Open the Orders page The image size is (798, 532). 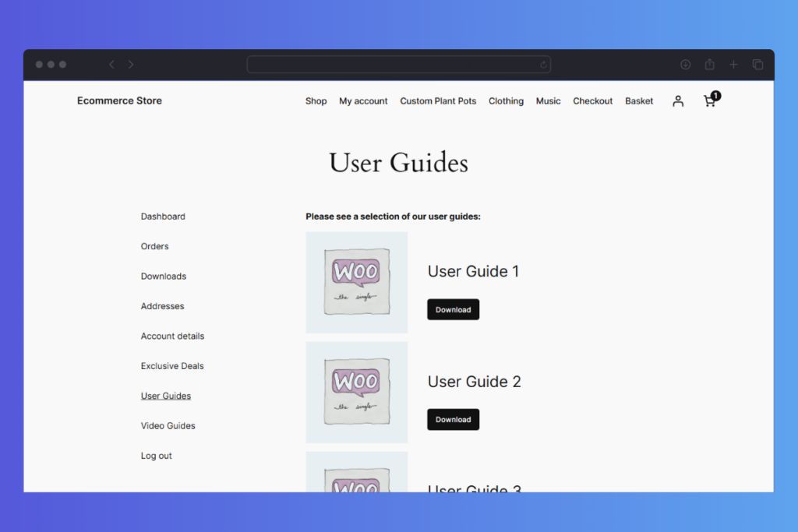click(154, 246)
